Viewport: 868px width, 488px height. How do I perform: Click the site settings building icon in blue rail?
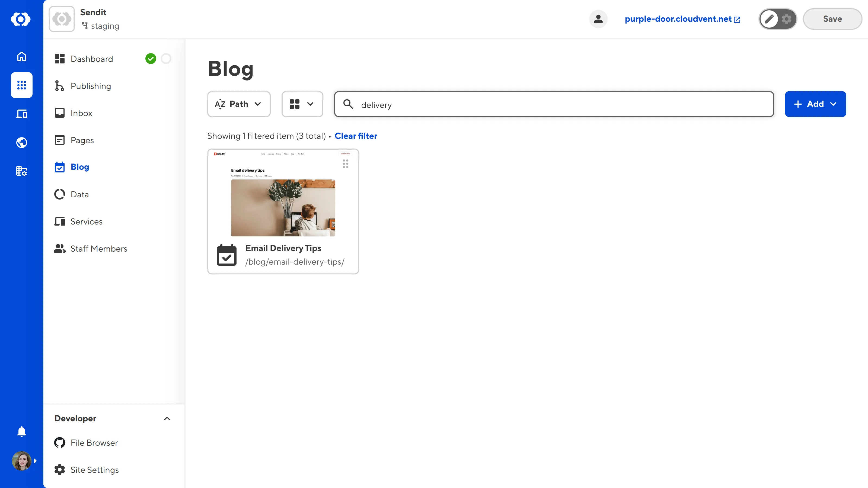pyautogui.click(x=21, y=171)
